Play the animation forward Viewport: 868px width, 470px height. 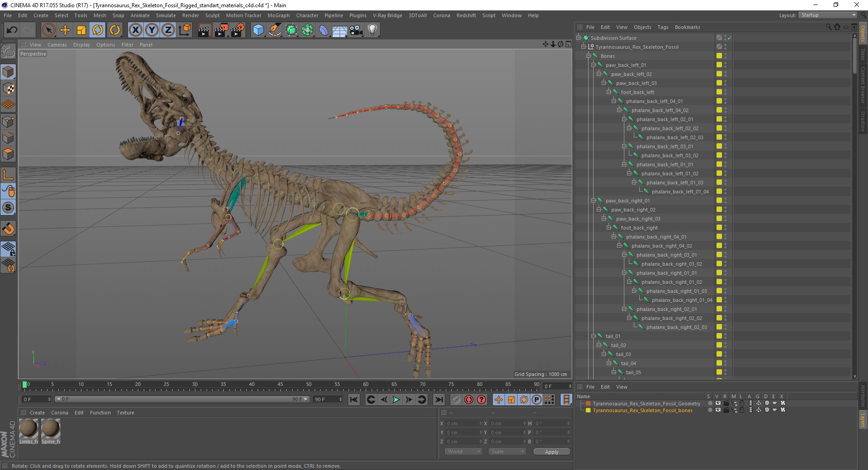point(396,399)
